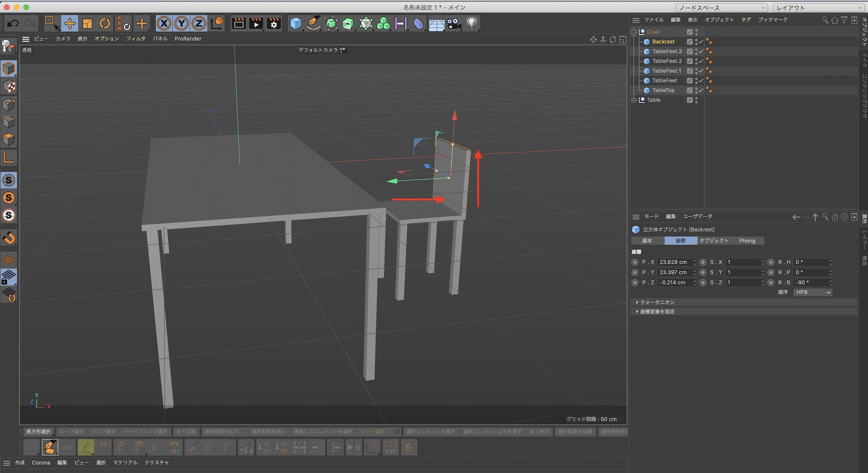The image size is (868, 473).
Task: Add a camera object
Action: [x=454, y=23]
